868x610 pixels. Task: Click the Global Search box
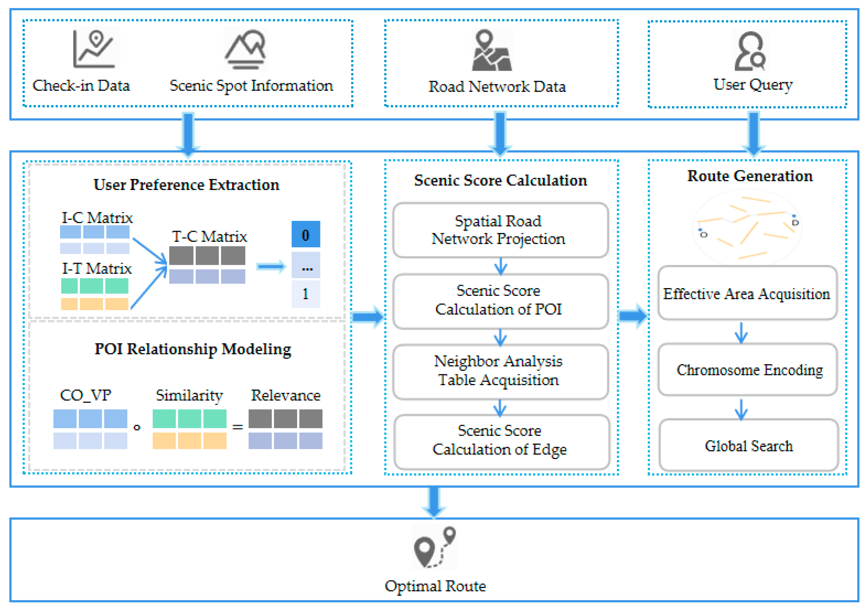pyautogui.click(x=749, y=445)
